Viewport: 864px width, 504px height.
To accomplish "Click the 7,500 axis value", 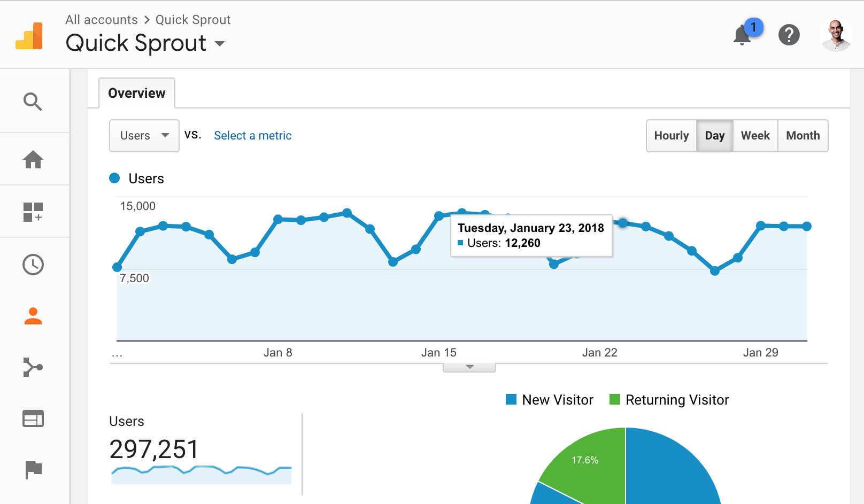I will pos(134,278).
